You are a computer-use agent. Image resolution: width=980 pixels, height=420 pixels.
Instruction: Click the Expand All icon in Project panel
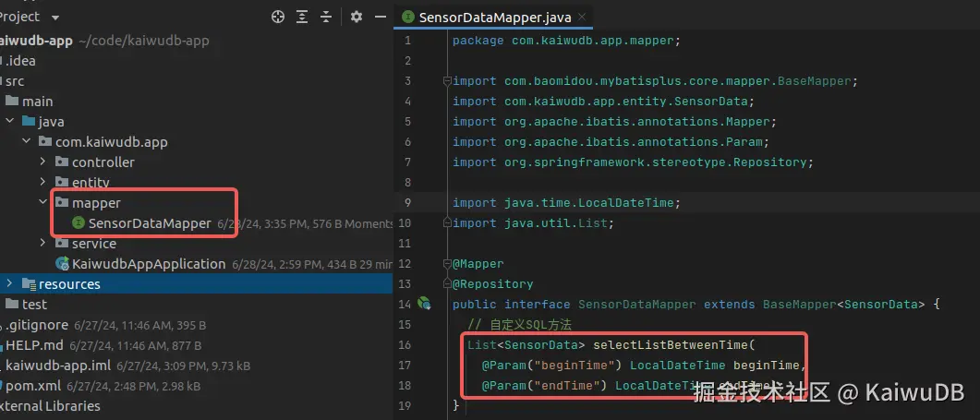(x=302, y=17)
